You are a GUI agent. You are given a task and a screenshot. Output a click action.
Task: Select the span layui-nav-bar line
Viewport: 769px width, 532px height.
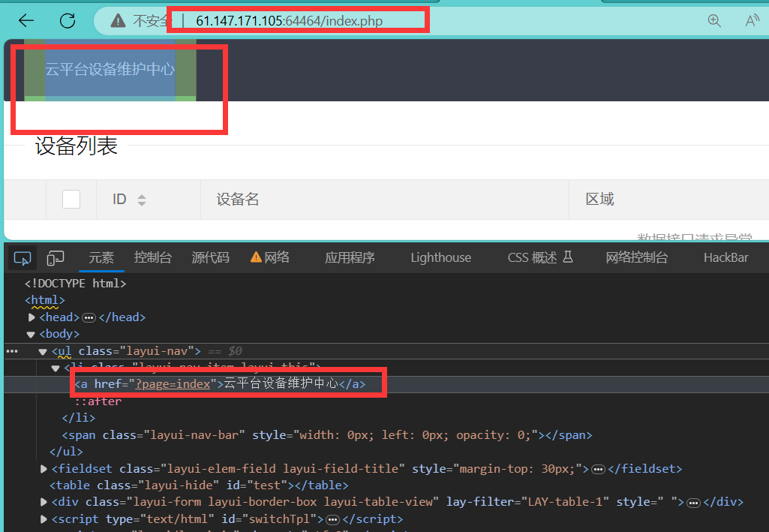[326, 435]
